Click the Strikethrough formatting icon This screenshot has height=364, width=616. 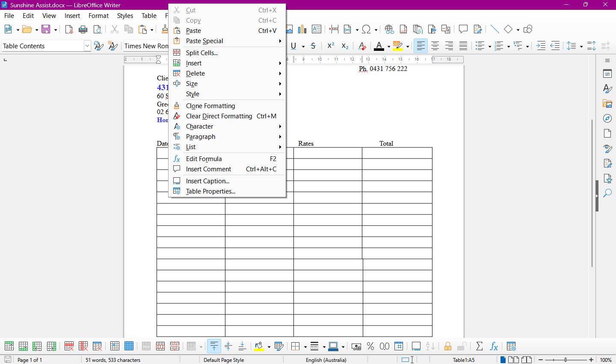click(313, 46)
